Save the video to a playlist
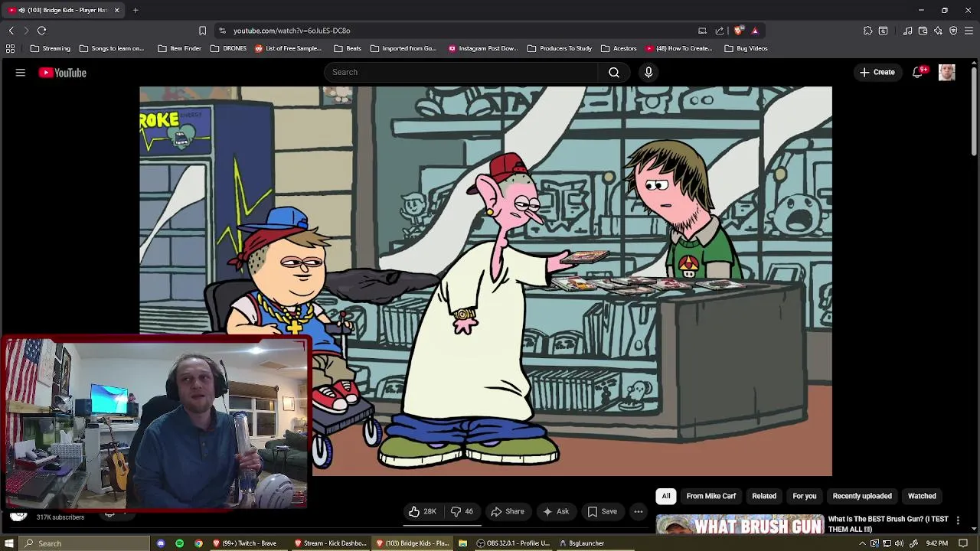The height and width of the screenshot is (551, 980). coord(602,511)
